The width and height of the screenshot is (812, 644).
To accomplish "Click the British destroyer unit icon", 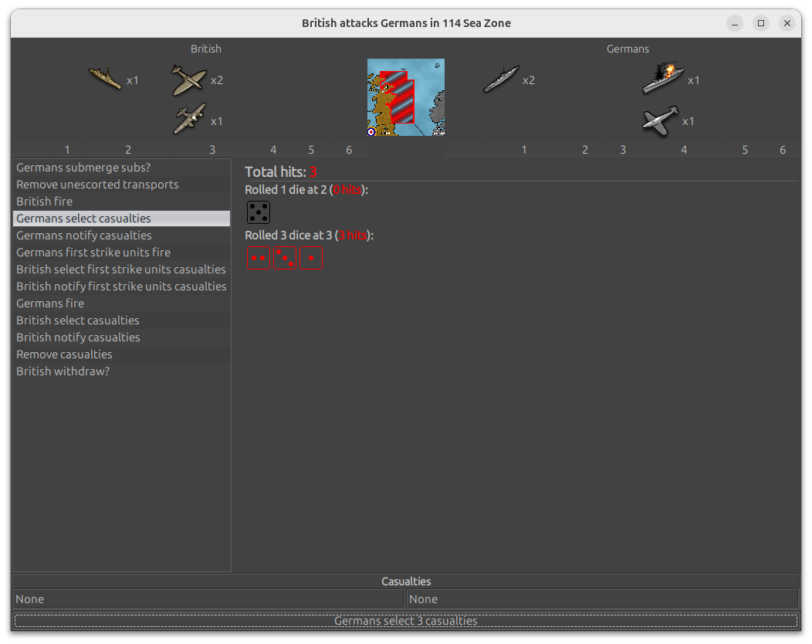I will coord(105,79).
